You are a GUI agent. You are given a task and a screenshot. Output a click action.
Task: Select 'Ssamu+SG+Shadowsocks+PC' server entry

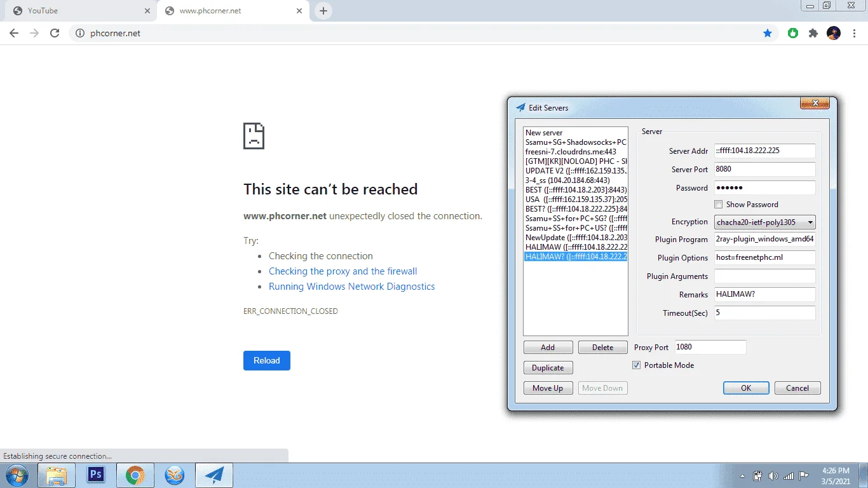576,142
